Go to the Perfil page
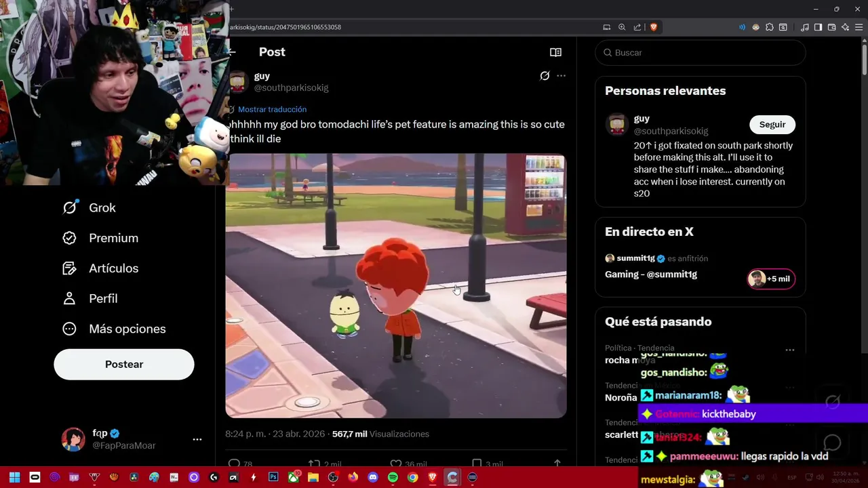Image resolution: width=868 pixels, height=488 pixels. [x=90, y=298]
